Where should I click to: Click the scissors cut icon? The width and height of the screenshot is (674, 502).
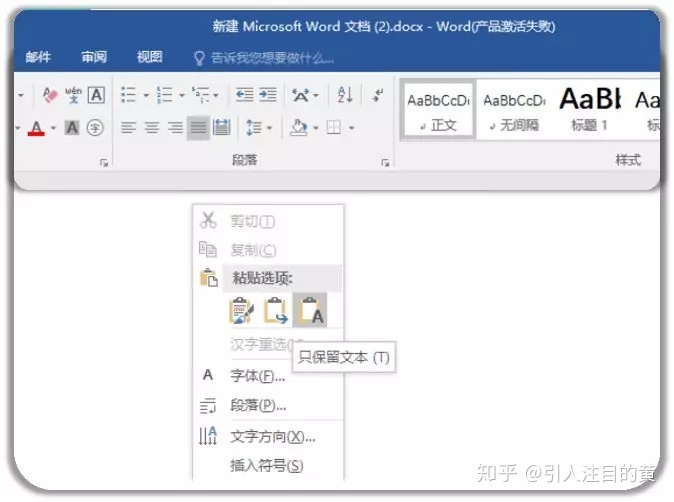[208, 220]
